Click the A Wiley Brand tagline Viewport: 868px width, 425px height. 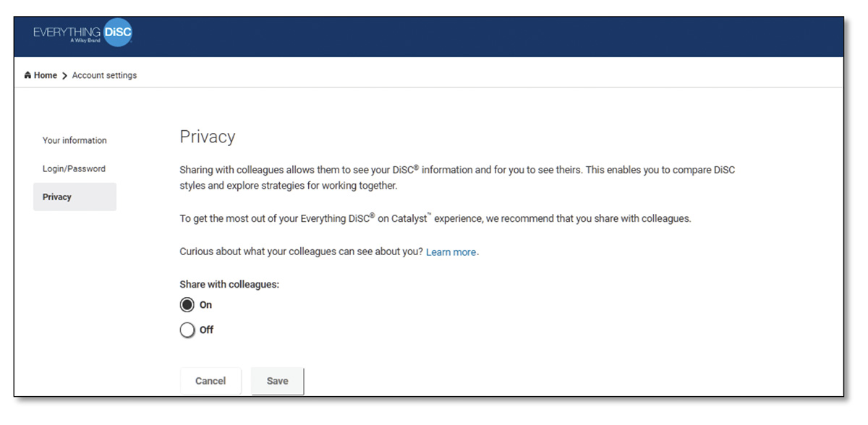point(80,40)
